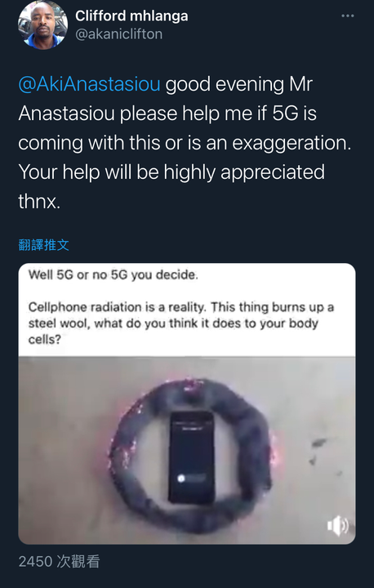Viewport: 374px width, 588px height.
Task: Click the display name Clifford mhlanga
Action: pyautogui.click(x=131, y=16)
